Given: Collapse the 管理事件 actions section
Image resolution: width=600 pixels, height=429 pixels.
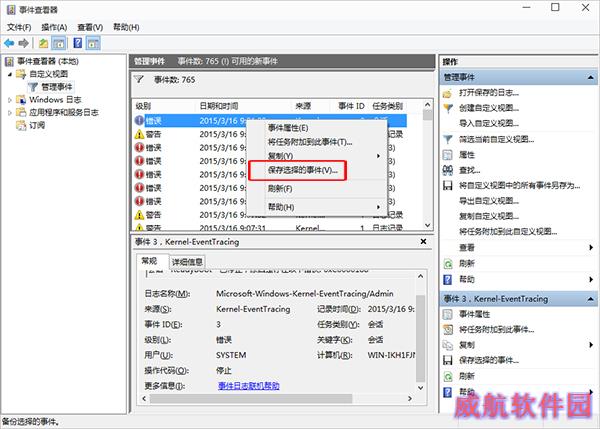Looking at the screenshot, I should click(x=590, y=78).
